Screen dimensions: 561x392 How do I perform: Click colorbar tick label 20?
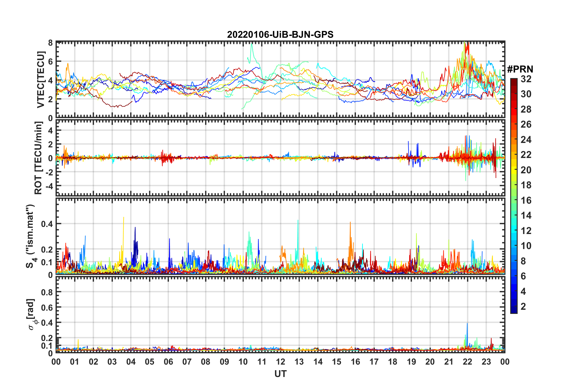pyautogui.click(x=526, y=170)
